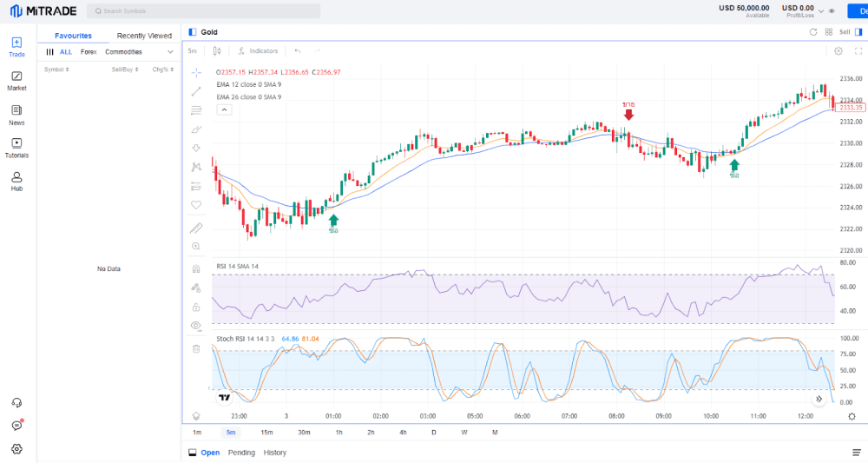Toggle hide all drawings eye icon
868x463 pixels.
point(196,326)
